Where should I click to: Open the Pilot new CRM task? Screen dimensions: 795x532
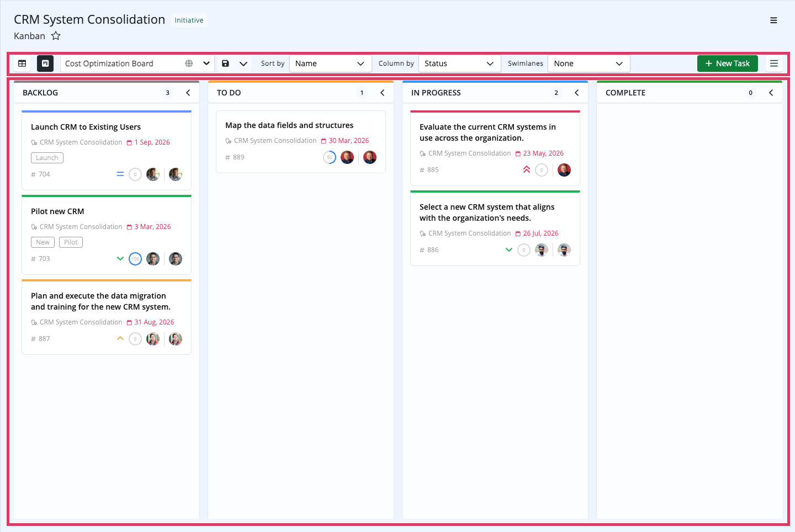(x=57, y=211)
